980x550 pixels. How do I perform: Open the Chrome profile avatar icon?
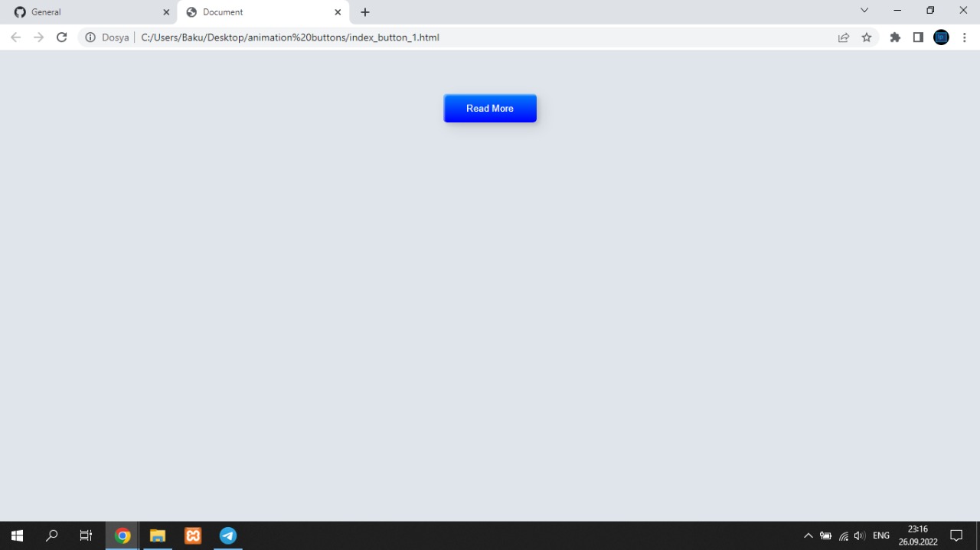[941, 37]
